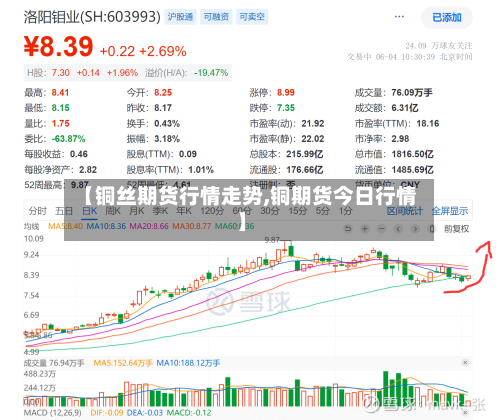The height and width of the screenshot is (420, 500).
Task: Click the 已添加 watchlist button
Action: pyautogui.click(x=447, y=17)
